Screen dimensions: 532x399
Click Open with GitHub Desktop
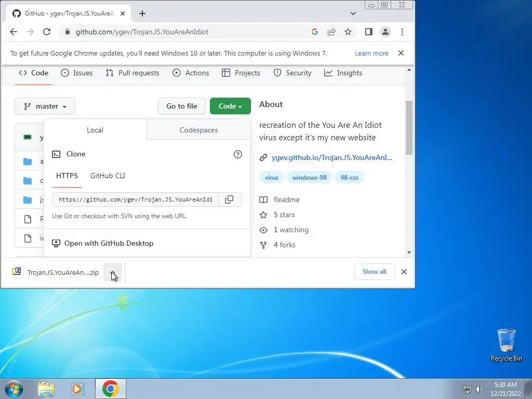pyautogui.click(x=102, y=243)
